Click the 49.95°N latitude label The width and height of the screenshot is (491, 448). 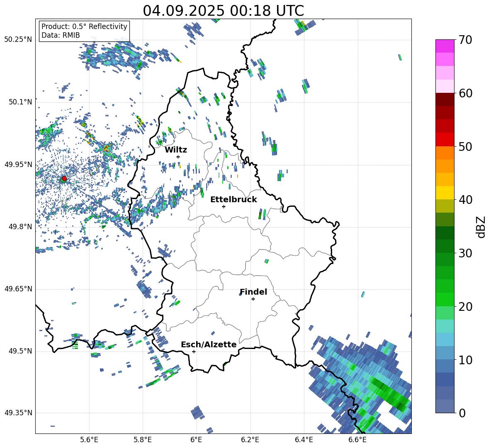[18, 165]
